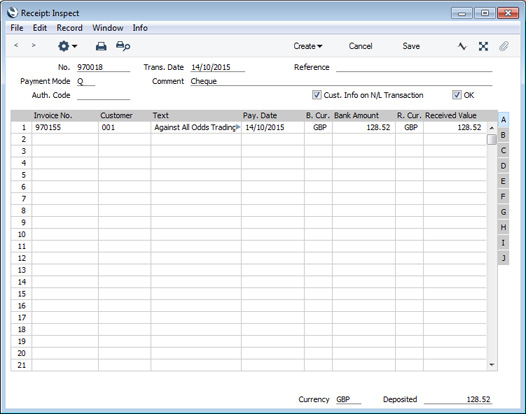The width and height of the screenshot is (526, 414).
Task: Click the printer icon
Action: pos(101,46)
